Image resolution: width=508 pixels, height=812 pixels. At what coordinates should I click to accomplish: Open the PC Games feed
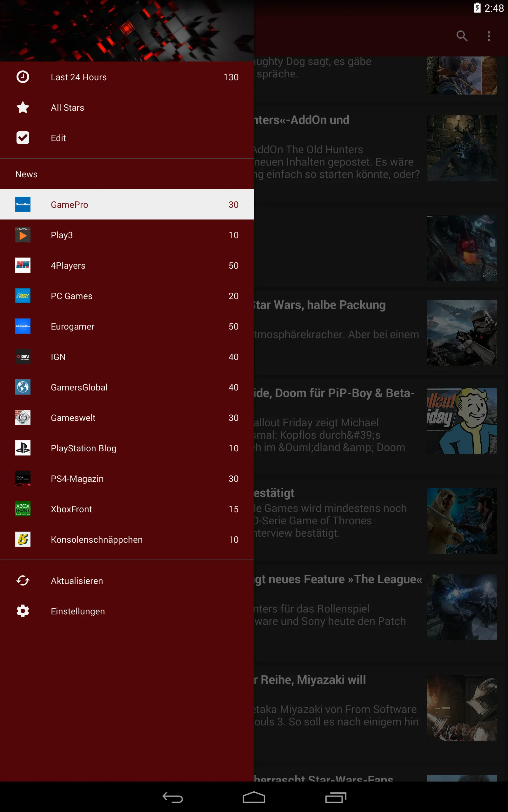pyautogui.click(x=127, y=296)
